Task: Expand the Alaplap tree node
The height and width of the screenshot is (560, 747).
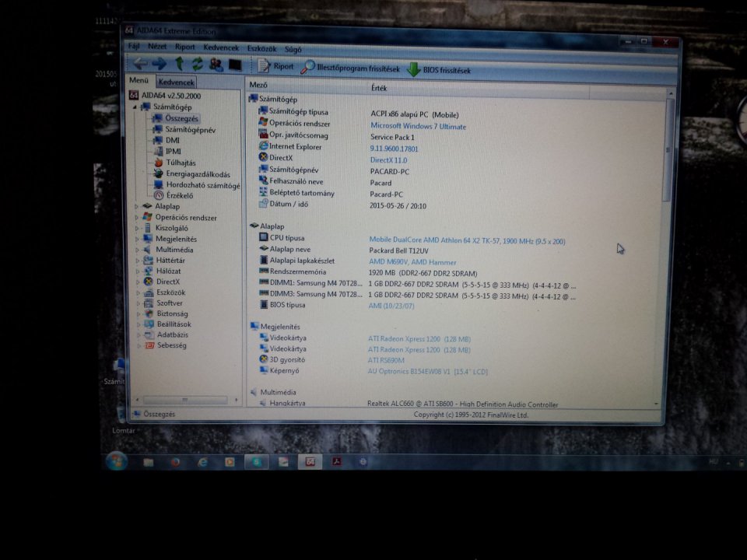Action: (x=136, y=207)
